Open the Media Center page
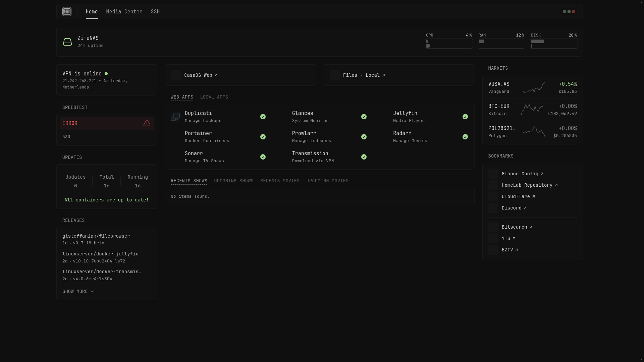644x362 pixels. [124, 12]
